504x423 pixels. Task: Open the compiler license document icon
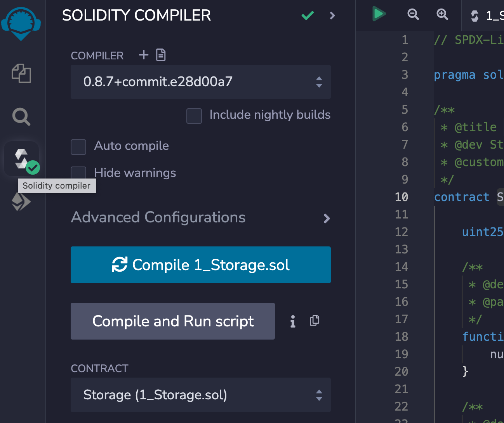(161, 55)
